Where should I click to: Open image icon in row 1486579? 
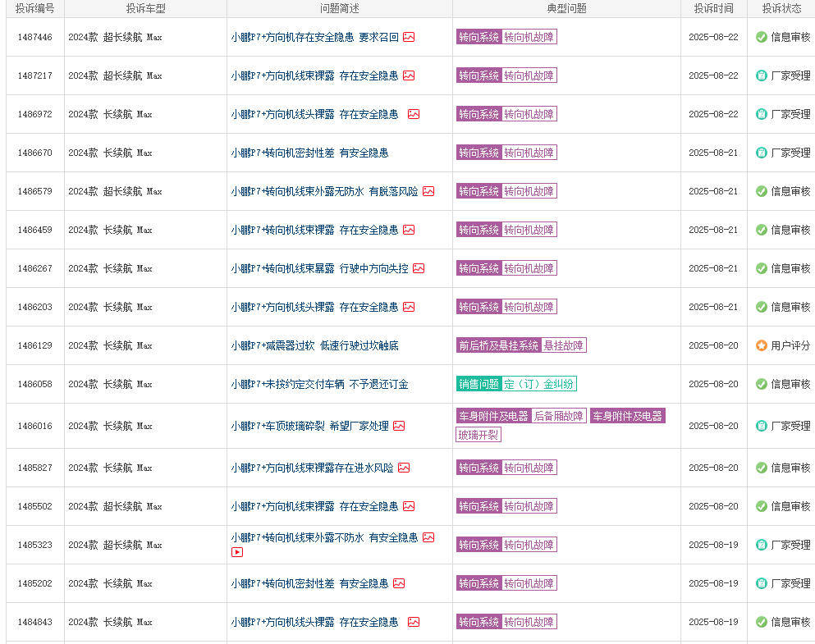428,191
